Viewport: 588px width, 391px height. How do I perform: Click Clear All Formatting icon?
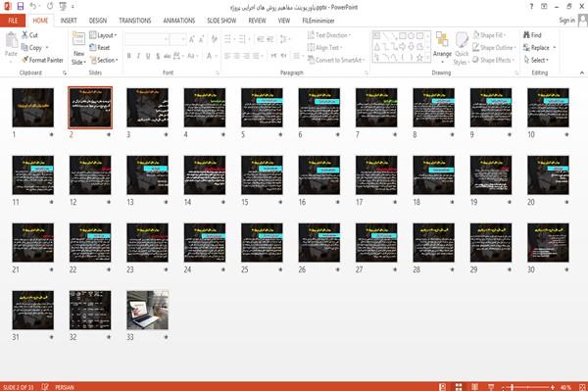tap(214, 39)
